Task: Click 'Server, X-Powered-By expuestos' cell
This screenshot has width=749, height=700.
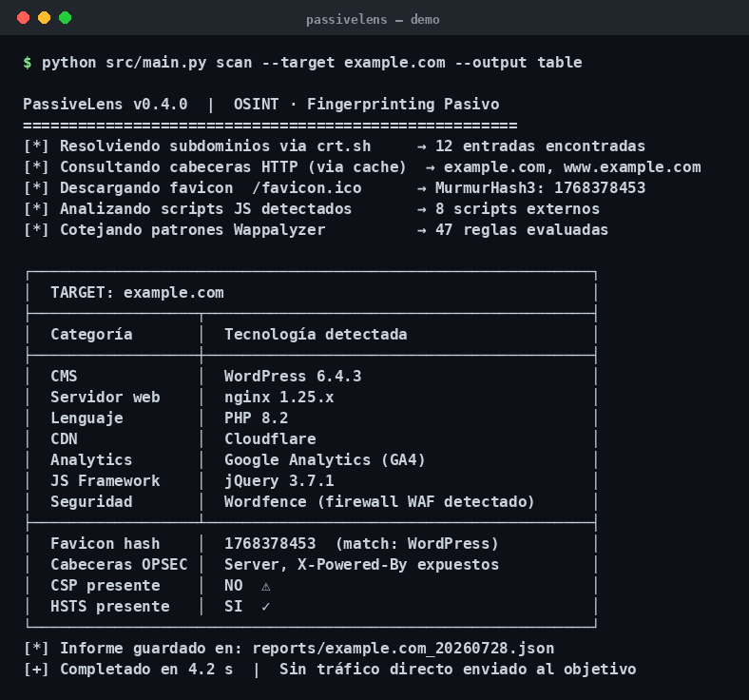Action: click(x=361, y=564)
